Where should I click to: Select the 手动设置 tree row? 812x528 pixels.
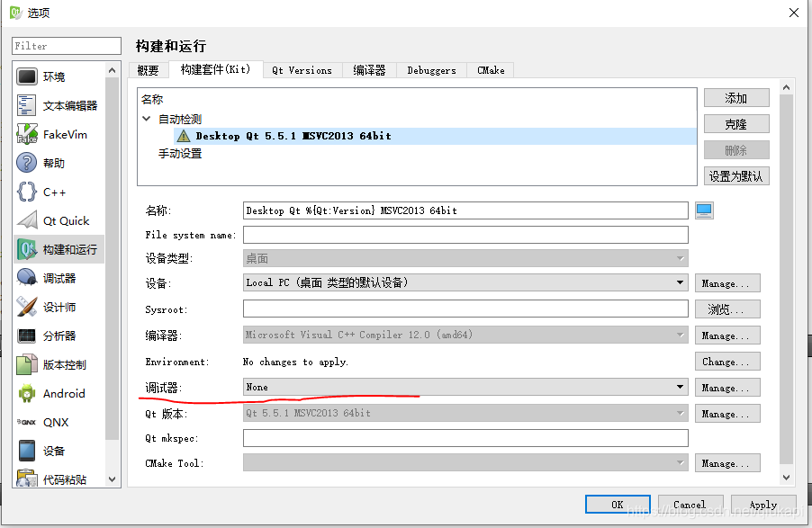[180, 154]
